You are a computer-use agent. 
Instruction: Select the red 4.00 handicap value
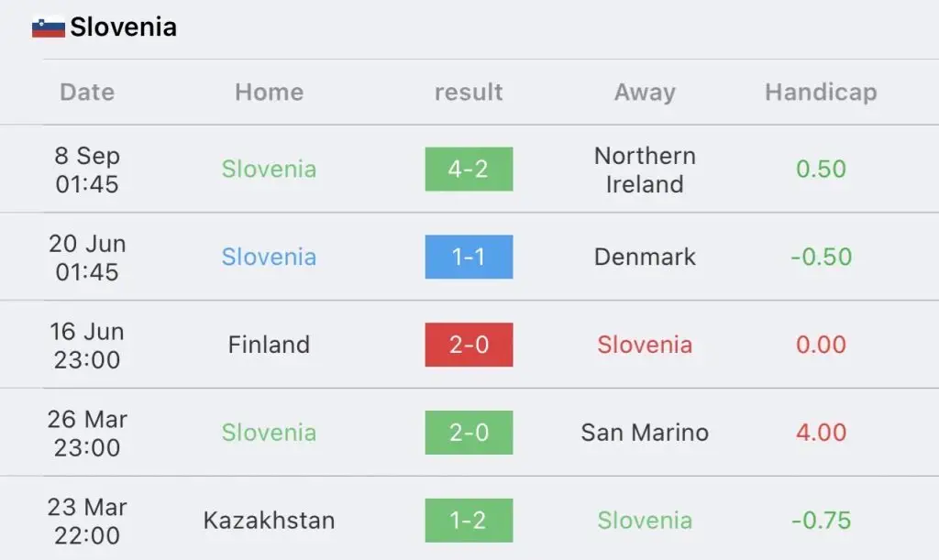pyautogui.click(x=821, y=433)
